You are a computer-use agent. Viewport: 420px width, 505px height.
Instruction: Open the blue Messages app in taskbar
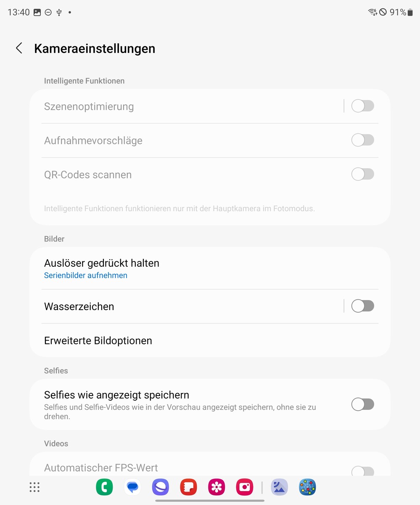(x=132, y=487)
